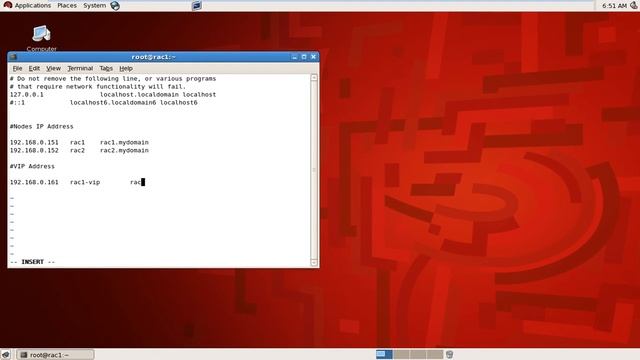This screenshot has height=360, width=640.
Task: Click the line '127.0.0.1 localhost.localdomain localhost'
Action: [113, 94]
